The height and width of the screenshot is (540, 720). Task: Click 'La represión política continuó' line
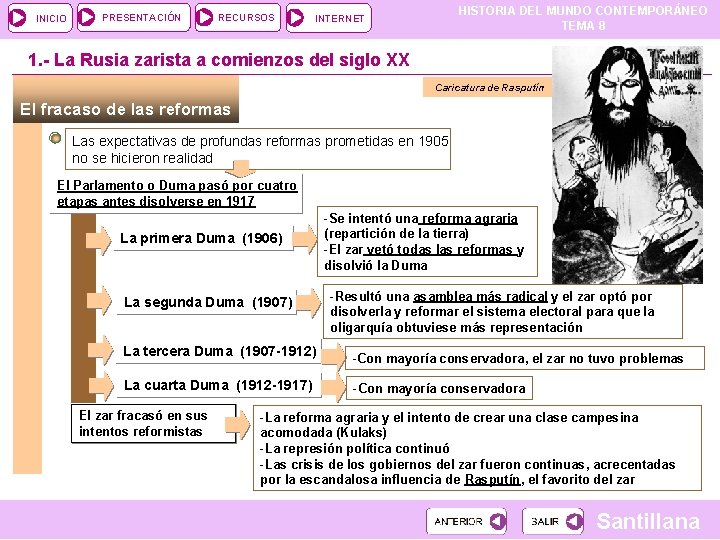[354, 449]
